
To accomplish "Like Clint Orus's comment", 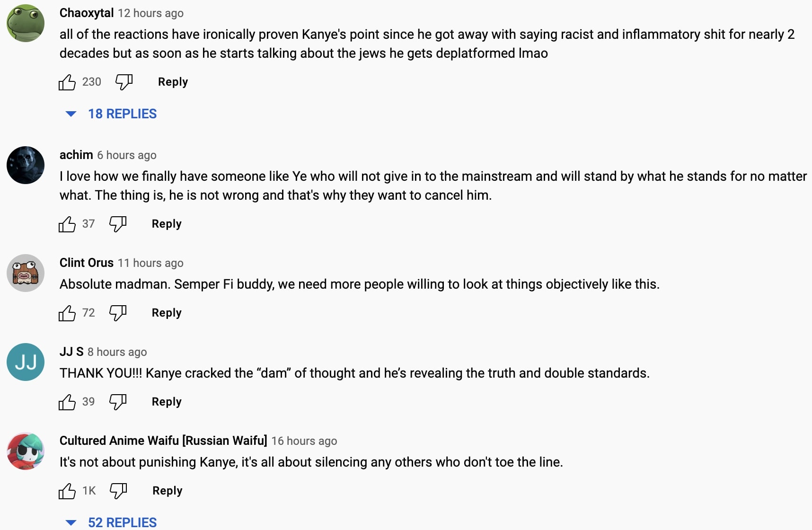I will tap(67, 313).
